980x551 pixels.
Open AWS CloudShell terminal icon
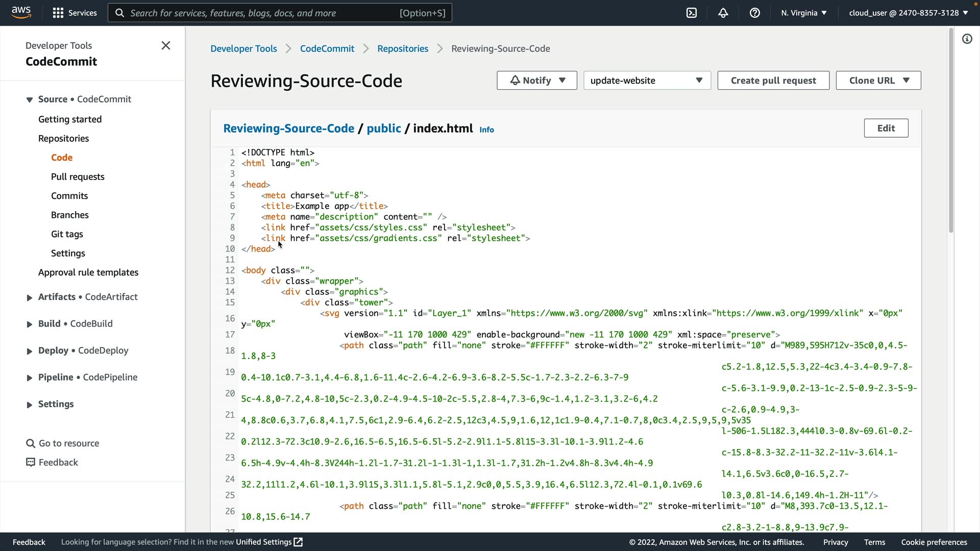[692, 13]
